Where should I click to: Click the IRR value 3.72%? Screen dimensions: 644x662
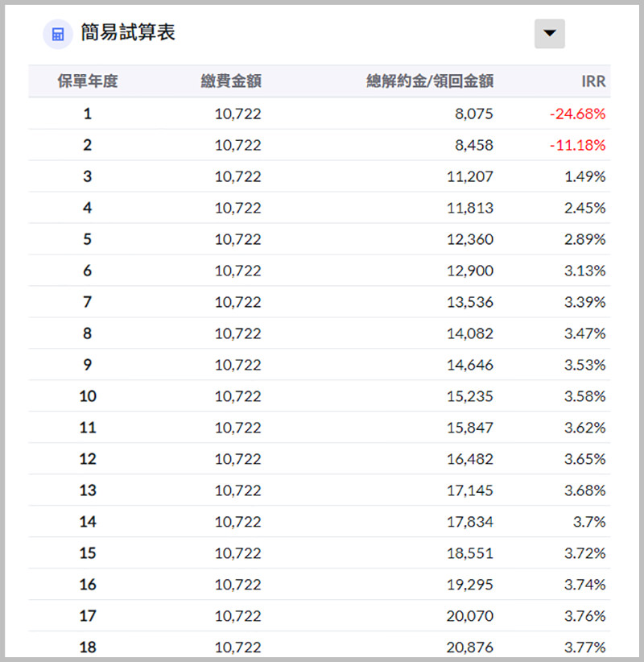pyautogui.click(x=585, y=553)
